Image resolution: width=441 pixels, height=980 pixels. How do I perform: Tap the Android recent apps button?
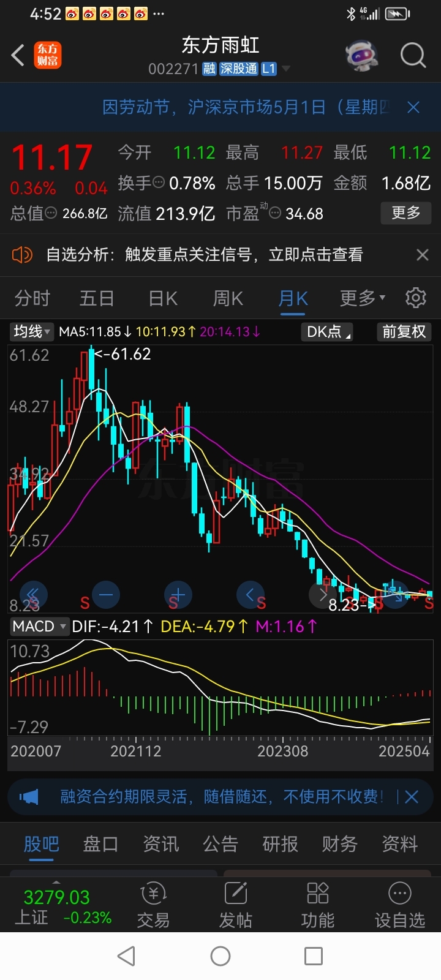314,956
